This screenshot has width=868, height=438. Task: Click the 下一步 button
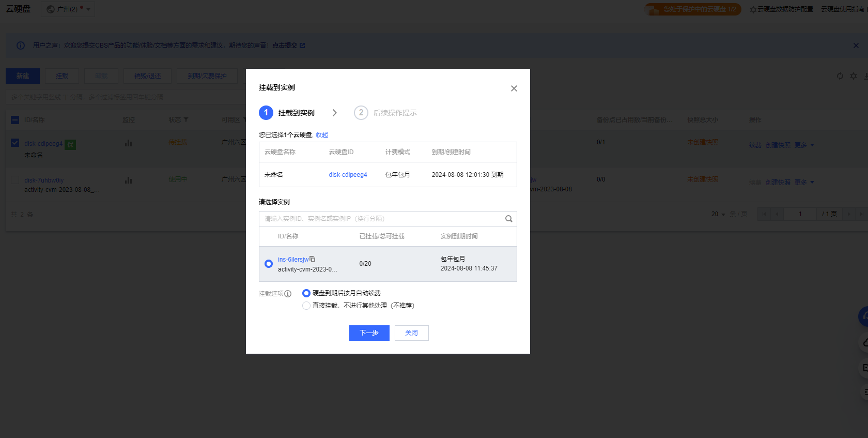tap(369, 333)
